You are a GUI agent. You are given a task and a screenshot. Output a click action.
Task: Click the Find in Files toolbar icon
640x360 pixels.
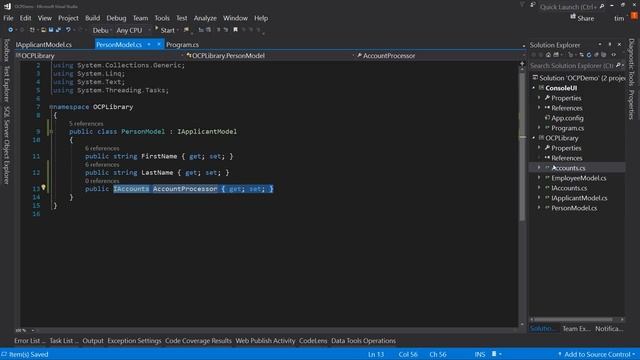click(186, 30)
